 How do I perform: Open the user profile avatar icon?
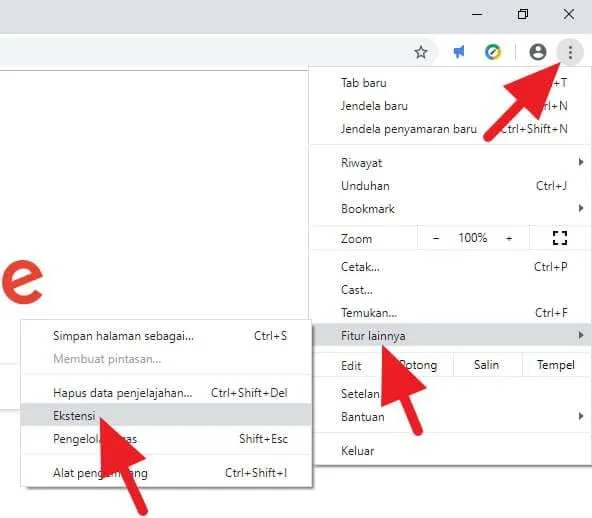pyautogui.click(x=538, y=52)
